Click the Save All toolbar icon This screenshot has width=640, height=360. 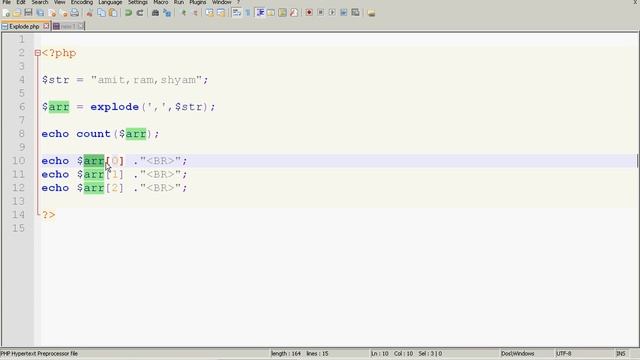(40, 13)
